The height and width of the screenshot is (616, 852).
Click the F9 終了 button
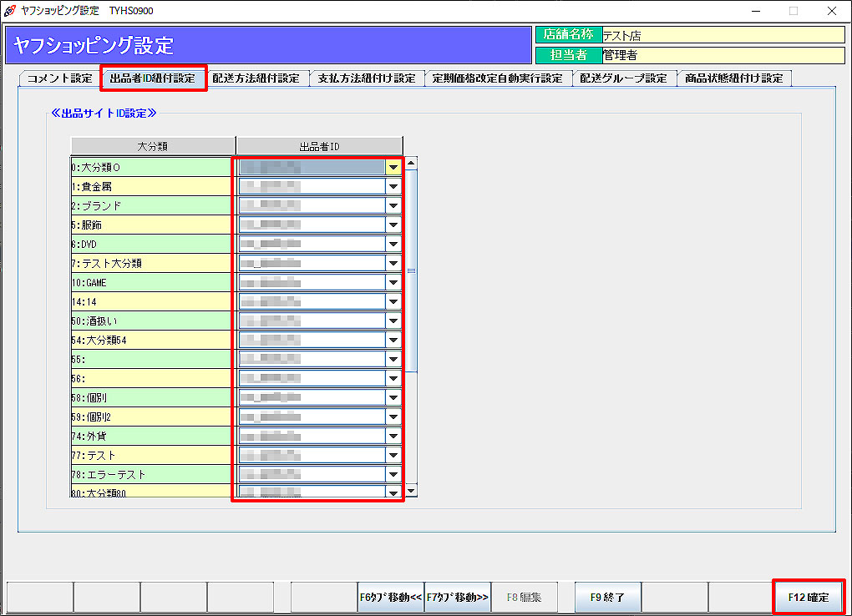pos(607,598)
